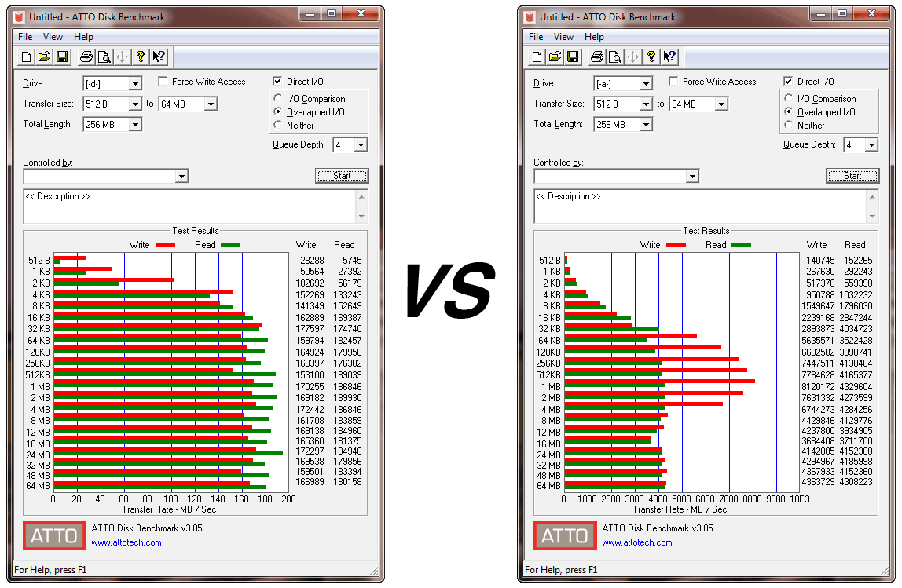Click the move arrows icon in left window
The image size is (902, 588).
pos(122,57)
